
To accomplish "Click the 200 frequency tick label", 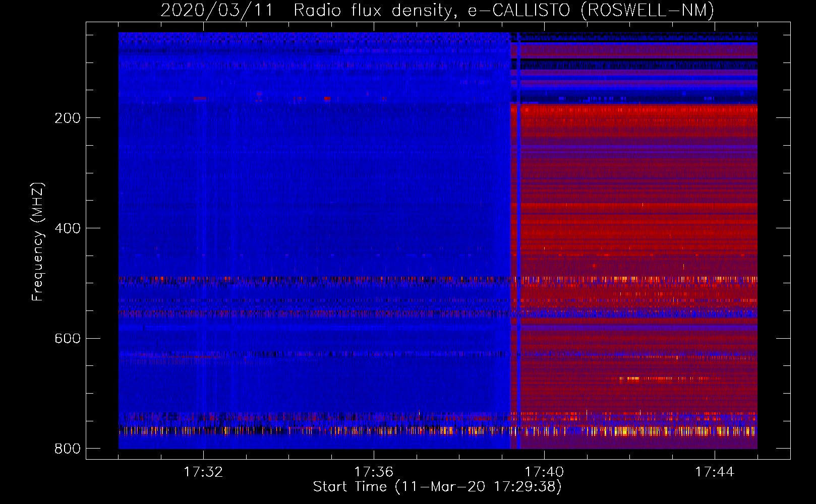I will tap(68, 118).
